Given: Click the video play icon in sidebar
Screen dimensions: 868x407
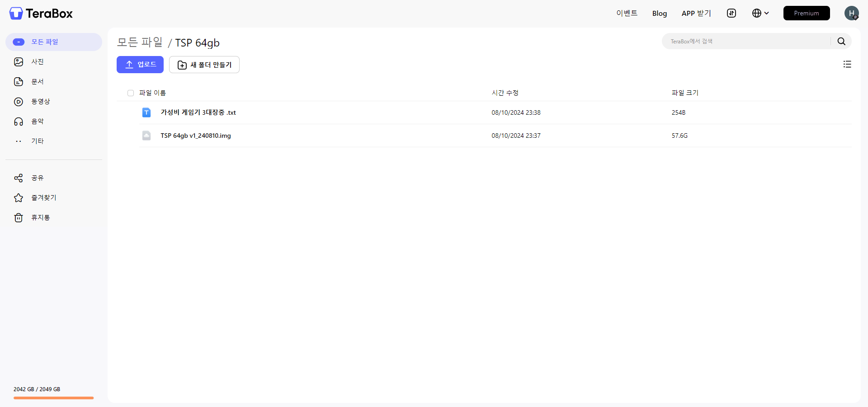Looking at the screenshot, I should click(19, 102).
